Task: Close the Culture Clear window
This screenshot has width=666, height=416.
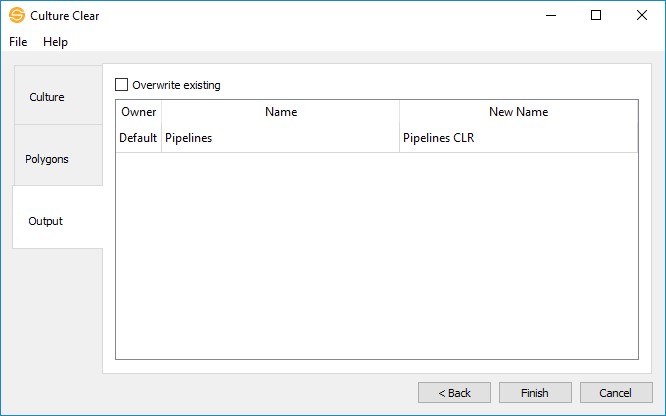Action: coord(642,15)
